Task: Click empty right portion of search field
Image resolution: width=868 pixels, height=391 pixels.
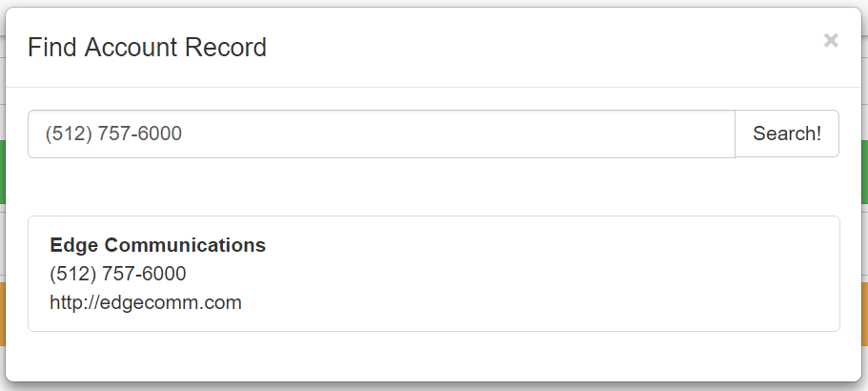Action: 572,134
